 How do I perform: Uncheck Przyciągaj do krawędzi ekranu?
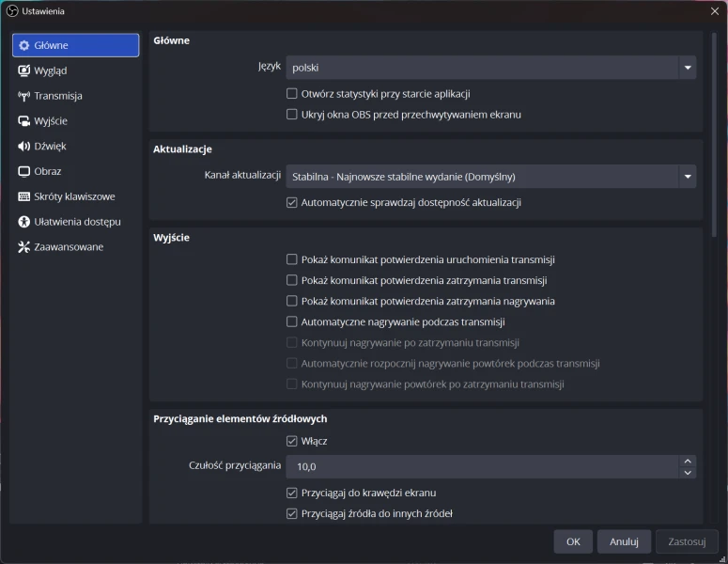click(x=292, y=493)
